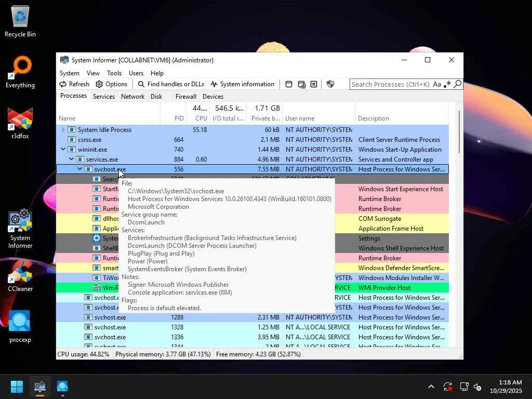Switch to the Disk tab
Screen dimensions: 532x399
(156, 97)
